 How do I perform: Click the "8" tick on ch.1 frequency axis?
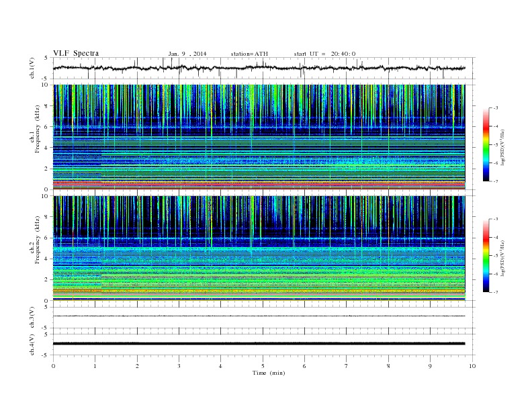pyautogui.click(x=47, y=106)
